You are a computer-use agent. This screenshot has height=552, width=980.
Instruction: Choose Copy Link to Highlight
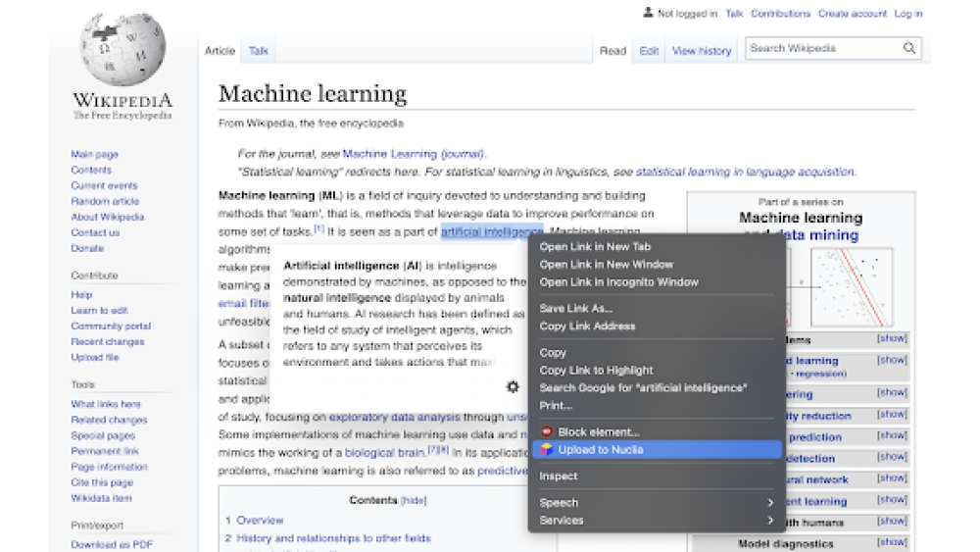[657, 370]
